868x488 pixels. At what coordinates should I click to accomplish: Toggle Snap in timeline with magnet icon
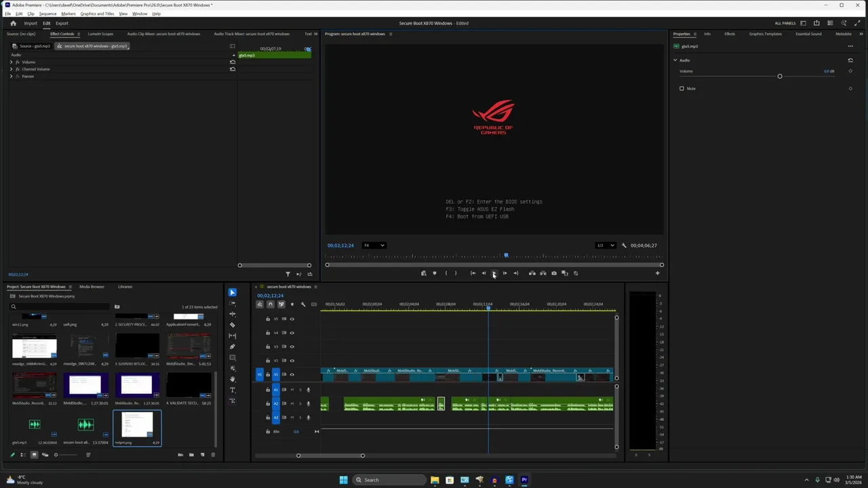coord(270,304)
